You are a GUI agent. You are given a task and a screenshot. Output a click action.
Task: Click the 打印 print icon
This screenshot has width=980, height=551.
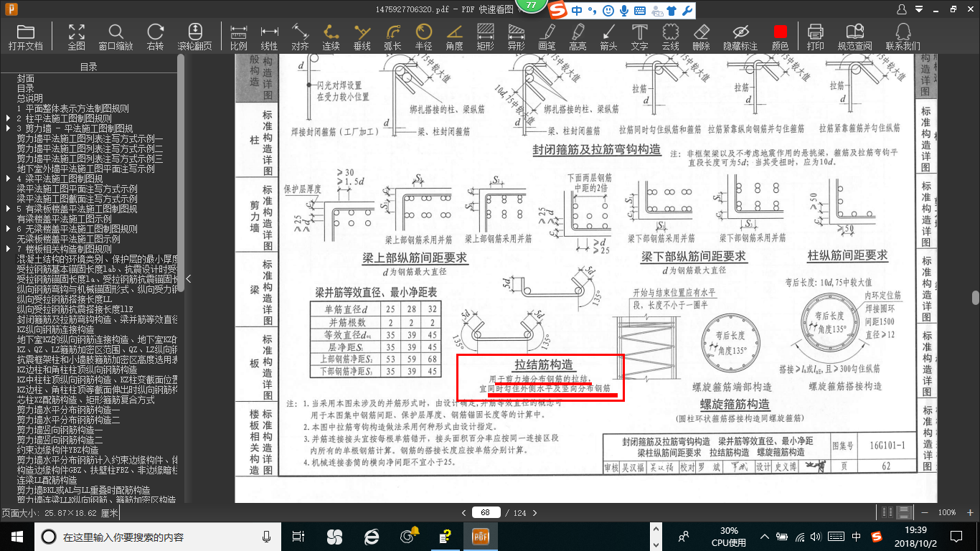coord(815,37)
